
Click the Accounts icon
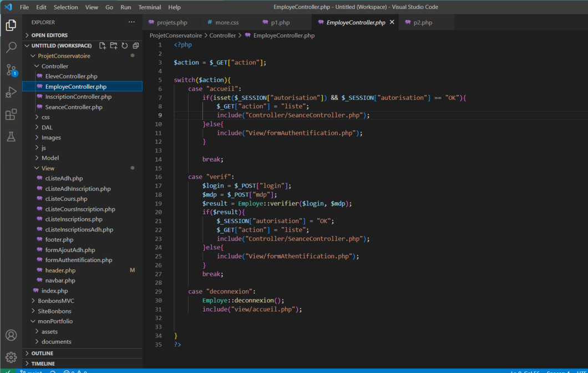coord(11,335)
